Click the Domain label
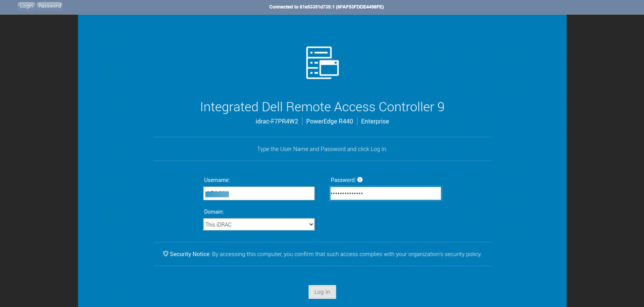Viewport: 644px width, 307px height. (214, 212)
